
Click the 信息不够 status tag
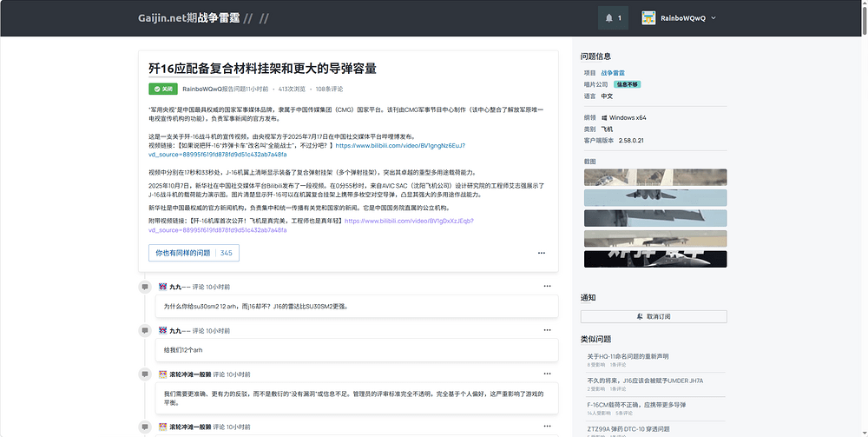click(628, 85)
